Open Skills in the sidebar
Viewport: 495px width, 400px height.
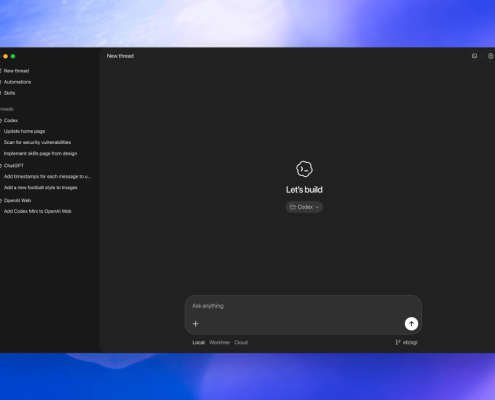9,93
